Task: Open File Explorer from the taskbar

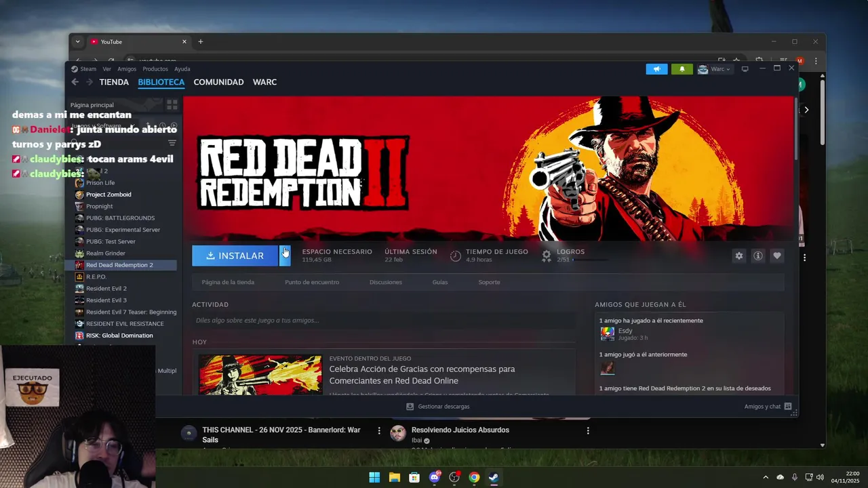Action: (x=395, y=477)
